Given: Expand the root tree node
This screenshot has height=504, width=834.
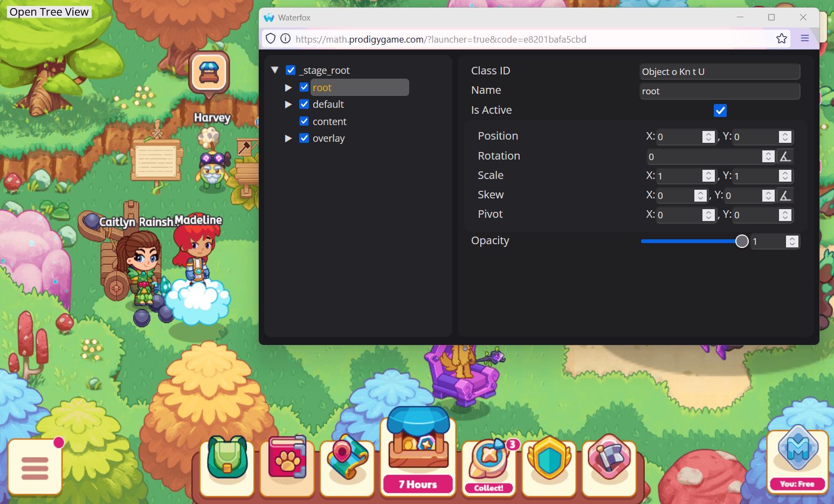Looking at the screenshot, I should click(288, 87).
